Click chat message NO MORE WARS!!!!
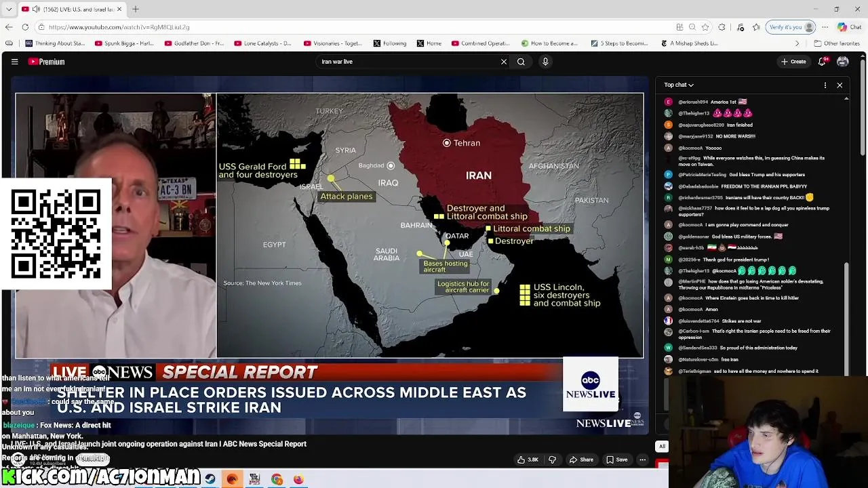 tap(736, 136)
